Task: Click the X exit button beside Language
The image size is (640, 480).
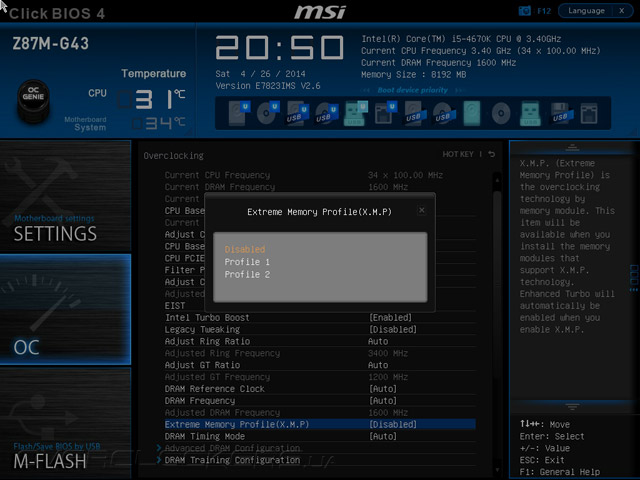Action: (622, 11)
